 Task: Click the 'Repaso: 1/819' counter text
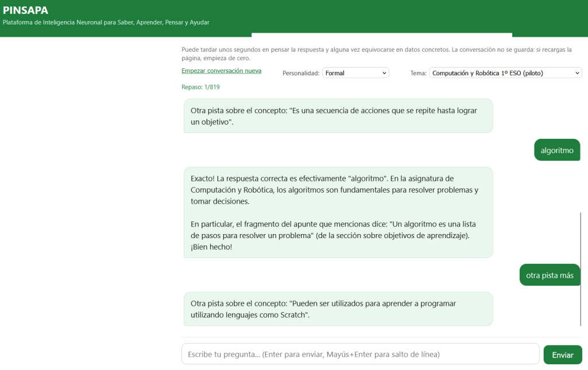tap(200, 87)
